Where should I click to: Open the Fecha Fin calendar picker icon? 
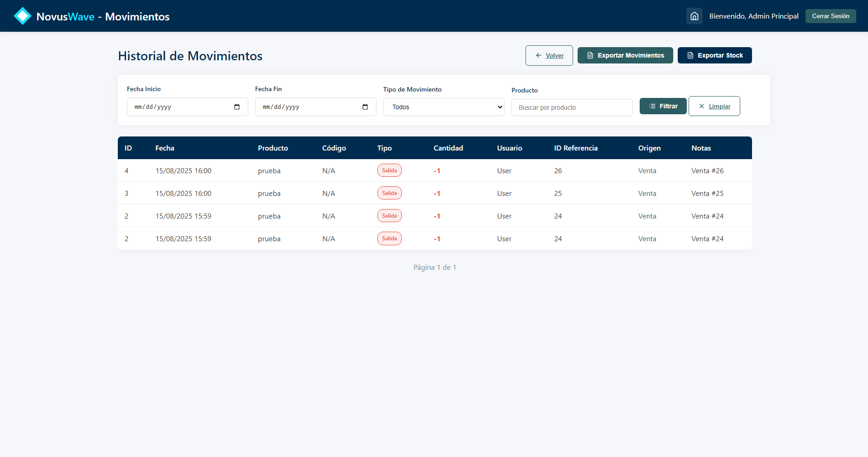(365, 107)
